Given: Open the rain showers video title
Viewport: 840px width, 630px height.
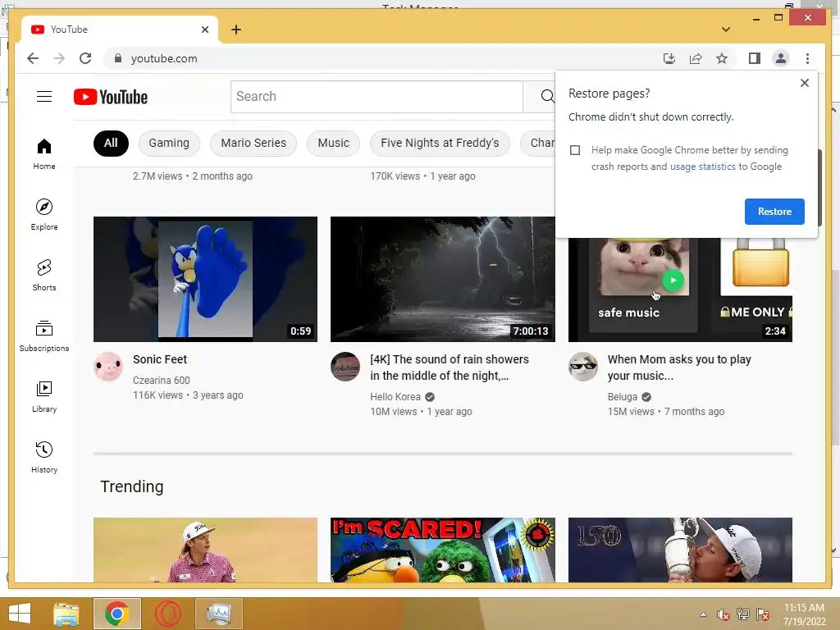Looking at the screenshot, I should pyautogui.click(x=449, y=367).
